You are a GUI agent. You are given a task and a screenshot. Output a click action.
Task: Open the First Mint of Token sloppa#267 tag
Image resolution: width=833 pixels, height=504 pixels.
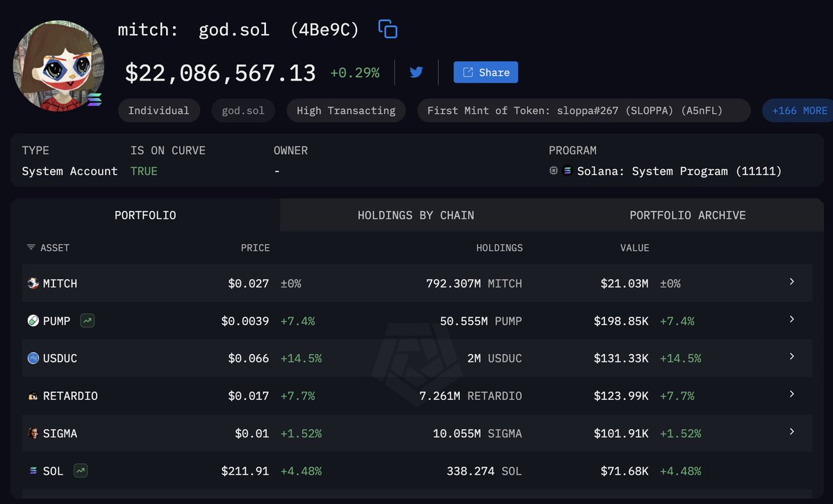tap(584, 110)
